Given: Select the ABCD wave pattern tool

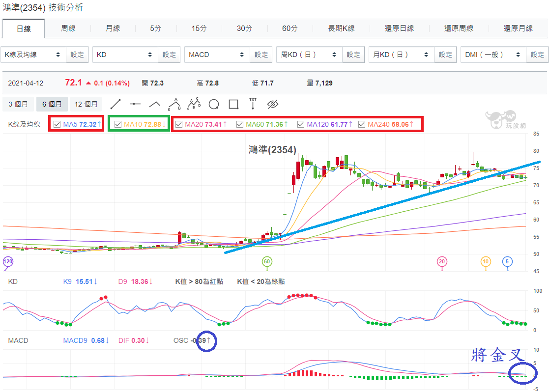Looking at the screenshot, I should pos(194,104).
